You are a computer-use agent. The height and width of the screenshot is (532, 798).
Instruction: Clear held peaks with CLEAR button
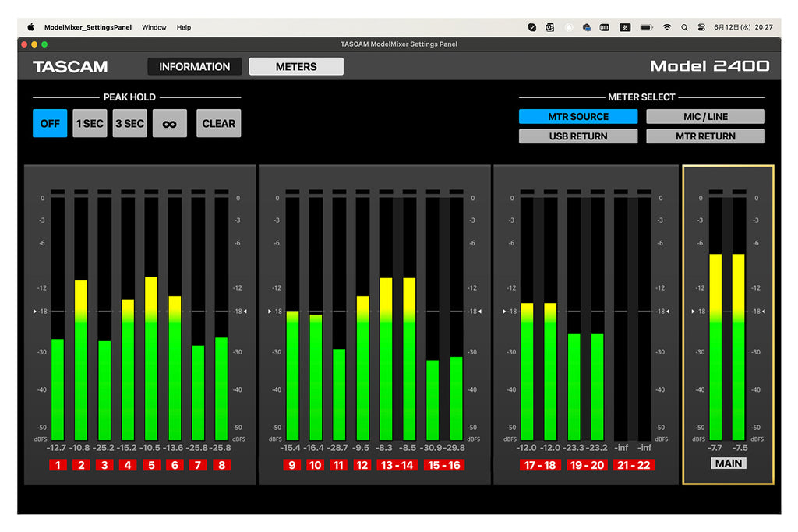pos(219,124)
